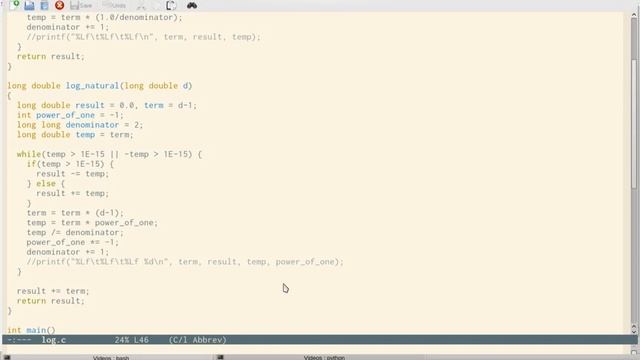Click the 'power_of_one *= -1;' line
This screenshot has width=640, height=360.
pos(73,242)
